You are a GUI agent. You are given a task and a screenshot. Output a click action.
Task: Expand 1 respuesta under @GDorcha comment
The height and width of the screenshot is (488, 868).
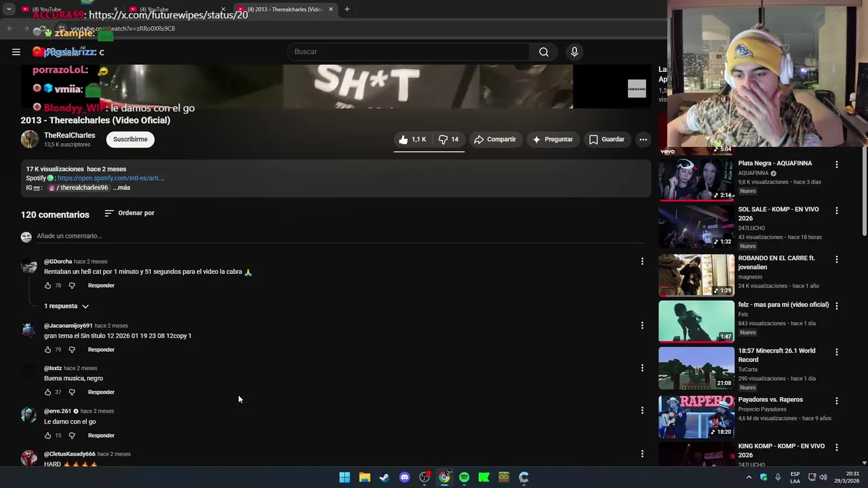point(66,306)
